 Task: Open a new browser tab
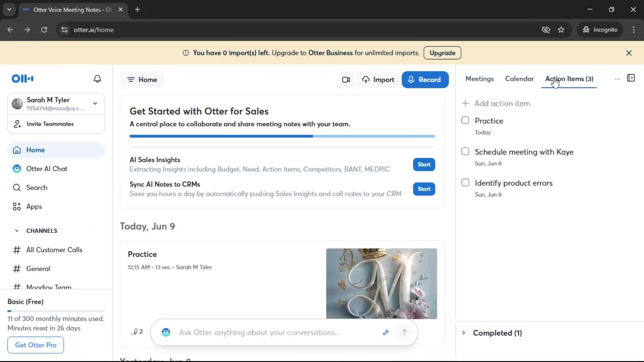pos(138,10)
